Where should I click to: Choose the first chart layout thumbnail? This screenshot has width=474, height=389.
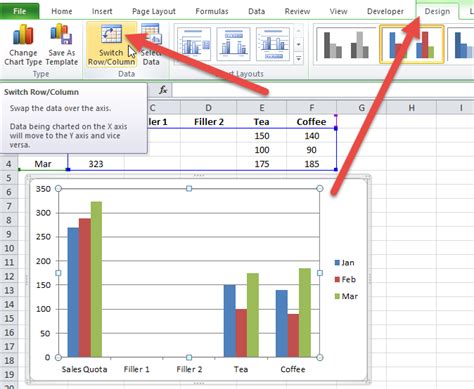194,44
